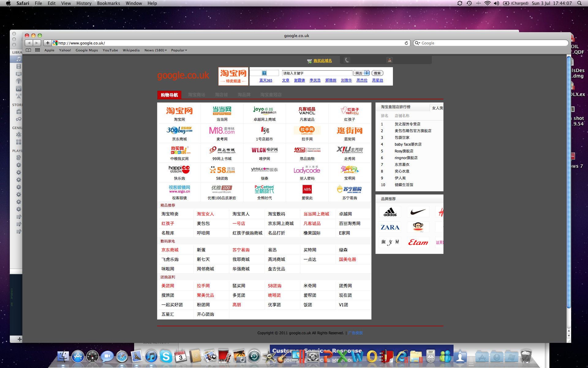
Task: Open Wi-Fi status in the menu bar
Action: 487,3
